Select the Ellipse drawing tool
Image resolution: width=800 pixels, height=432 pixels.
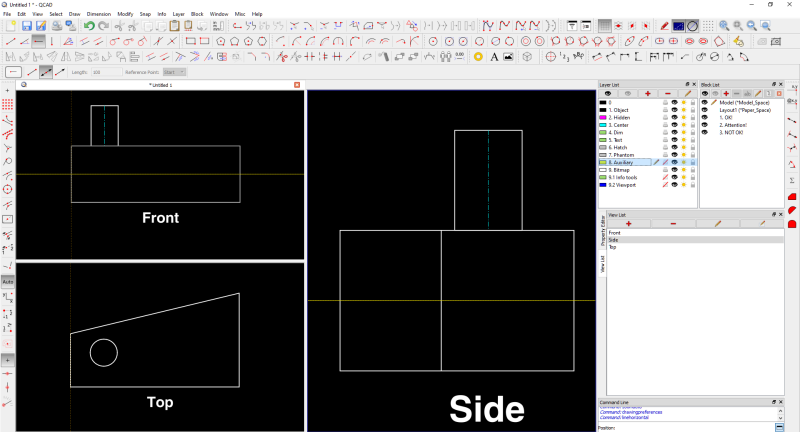[x=630, y=41]
